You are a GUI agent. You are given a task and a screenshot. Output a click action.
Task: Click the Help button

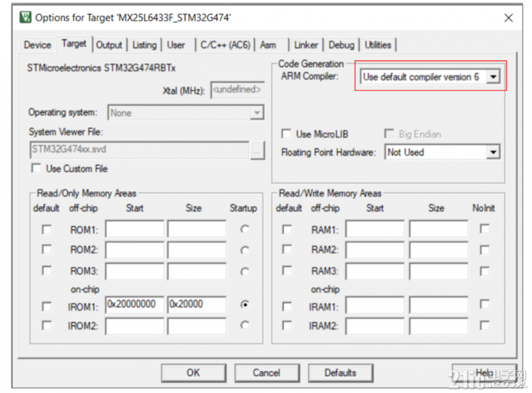point(484,373)
